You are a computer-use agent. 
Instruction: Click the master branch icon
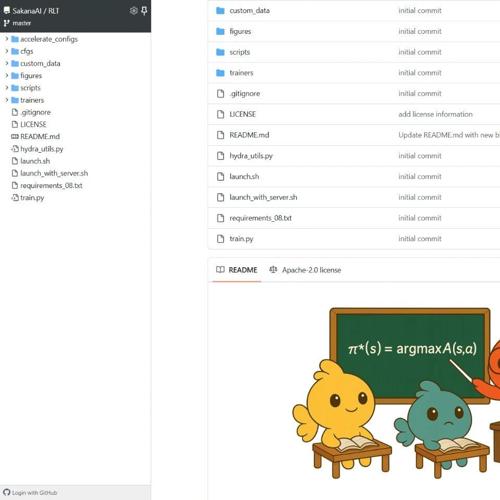coord(7,23)
